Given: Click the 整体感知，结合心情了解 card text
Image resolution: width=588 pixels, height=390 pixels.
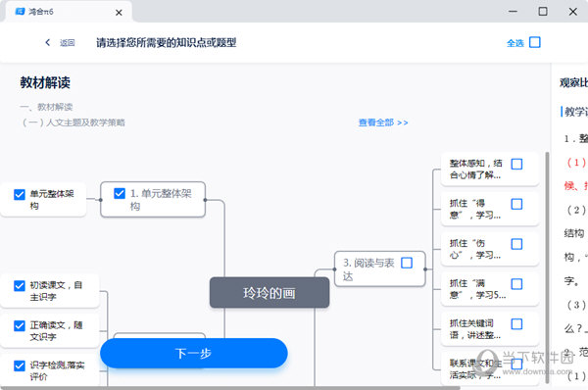Looking at the screenshot, I should pyautogui.click(x=475, y=170).
